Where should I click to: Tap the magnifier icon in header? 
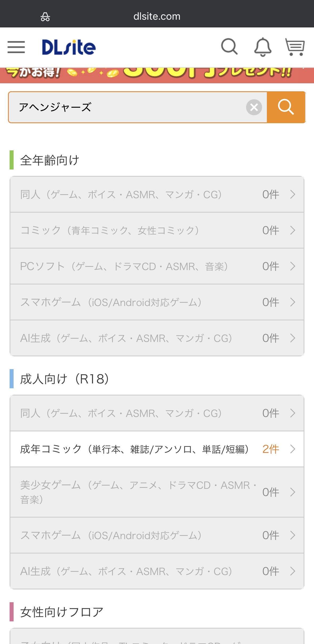coord(229,47)
